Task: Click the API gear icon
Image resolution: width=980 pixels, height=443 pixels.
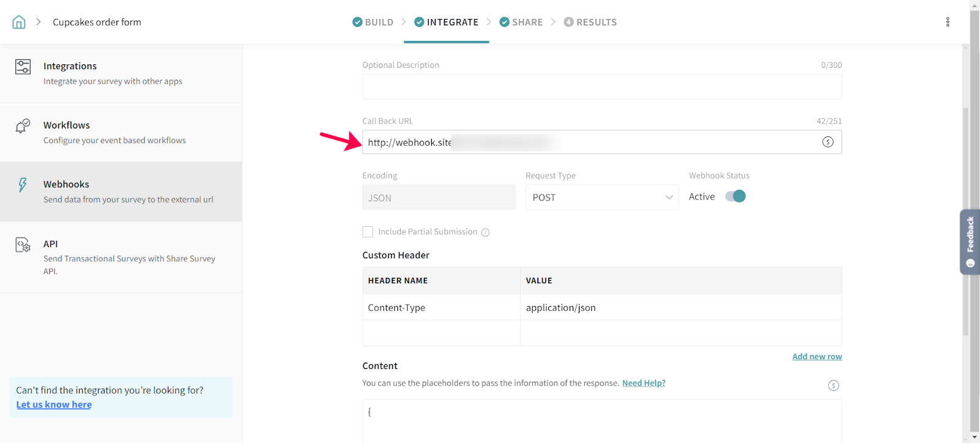Action: pyautogui.click(x=23, y=245)
